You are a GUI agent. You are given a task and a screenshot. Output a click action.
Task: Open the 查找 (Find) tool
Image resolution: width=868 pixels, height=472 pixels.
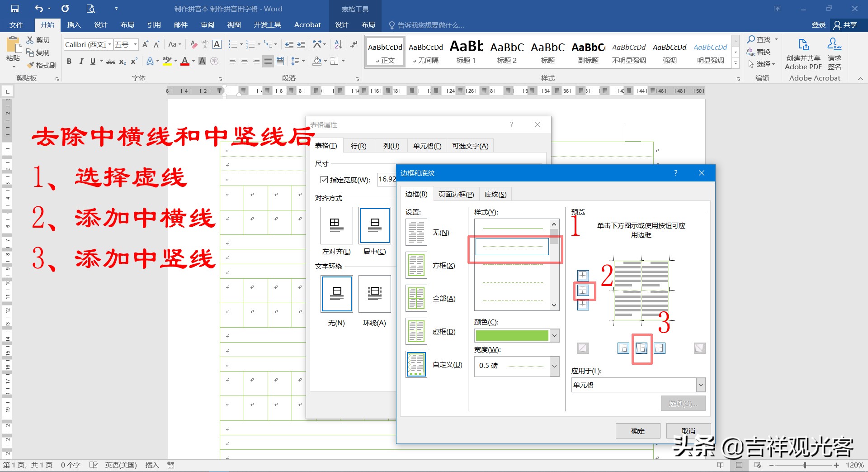click(x=760, y=39)
